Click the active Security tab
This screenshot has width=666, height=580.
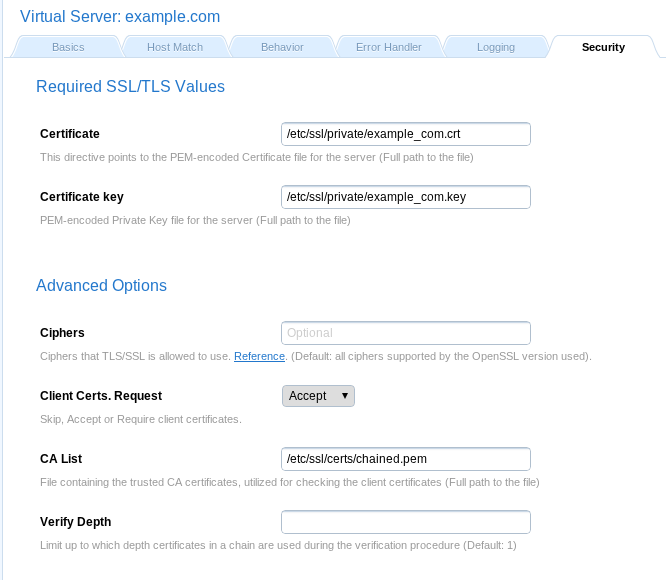pos(603,47)
